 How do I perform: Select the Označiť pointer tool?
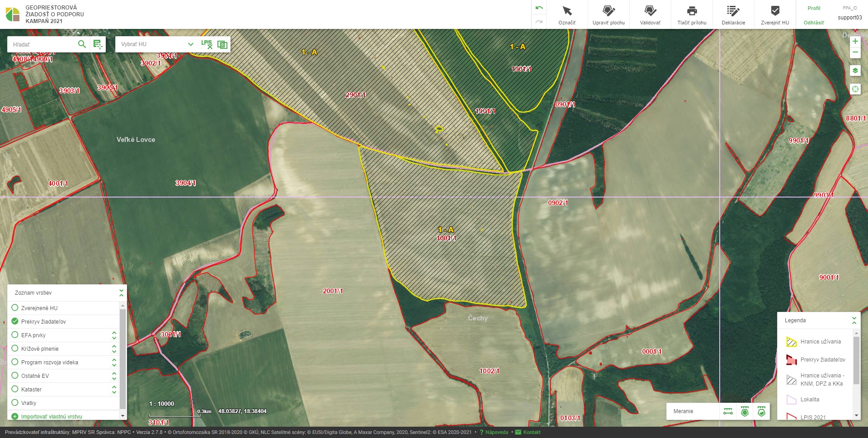[x=567, y=14]
